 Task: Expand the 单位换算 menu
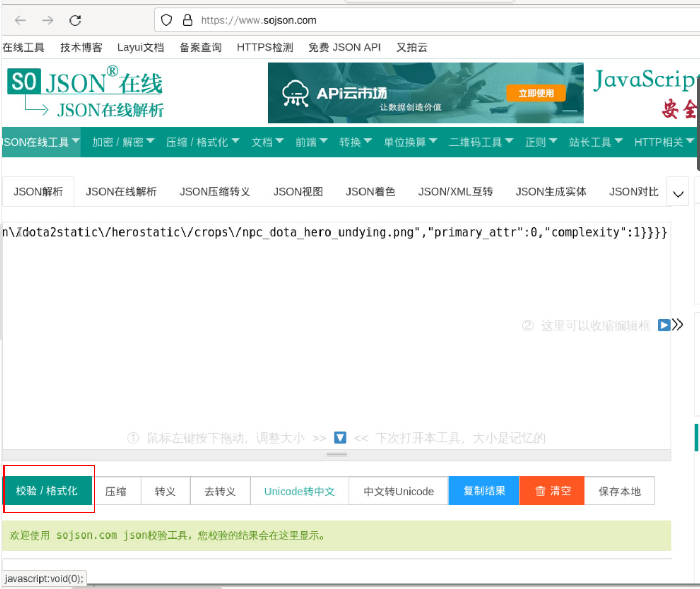(x=411, y=142)
